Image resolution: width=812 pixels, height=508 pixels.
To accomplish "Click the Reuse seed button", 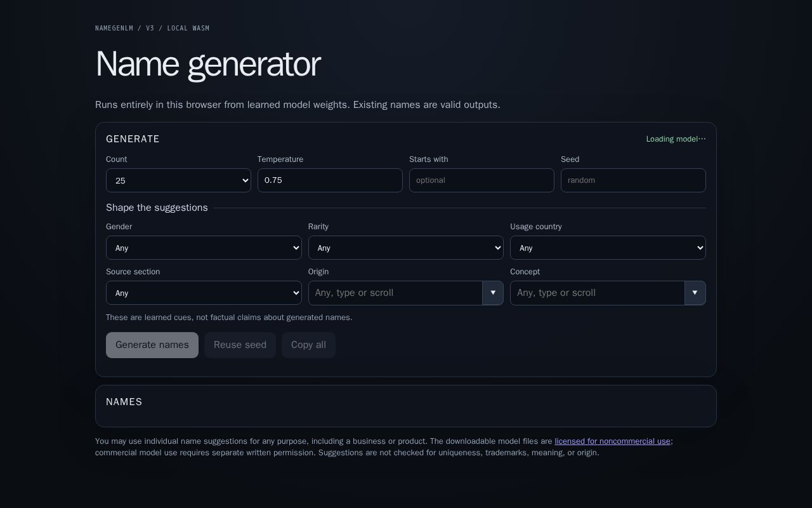I will click(240, 345).
